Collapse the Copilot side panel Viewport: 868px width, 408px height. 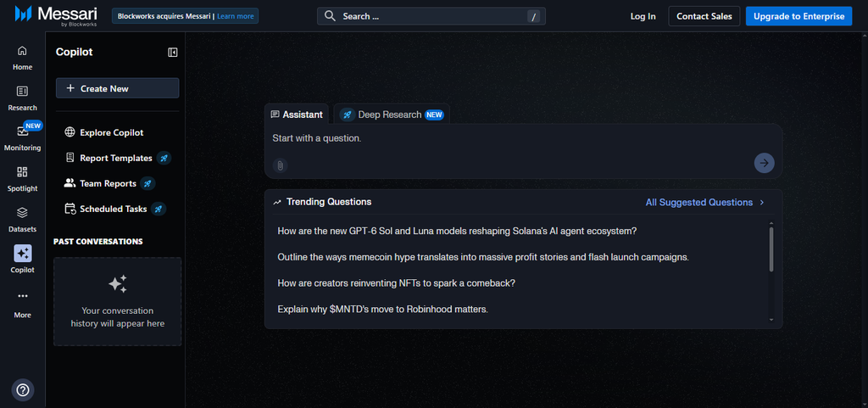pos(173,52)
